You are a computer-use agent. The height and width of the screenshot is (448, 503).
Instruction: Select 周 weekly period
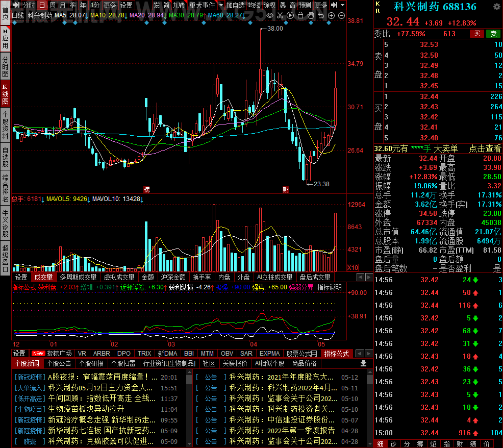[52, 5]
